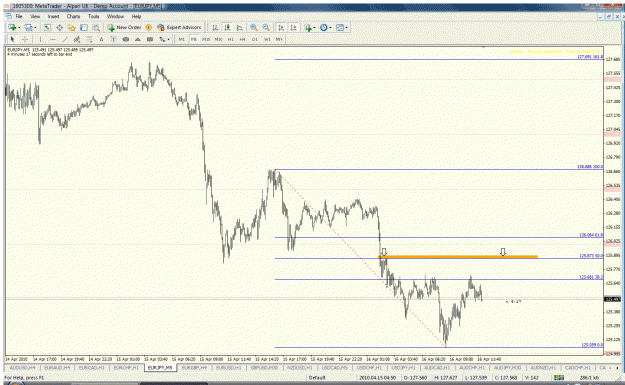This screenshot has height=385, width=625.
Task: Open the Charts menu
Action: (x=73, y=16)
